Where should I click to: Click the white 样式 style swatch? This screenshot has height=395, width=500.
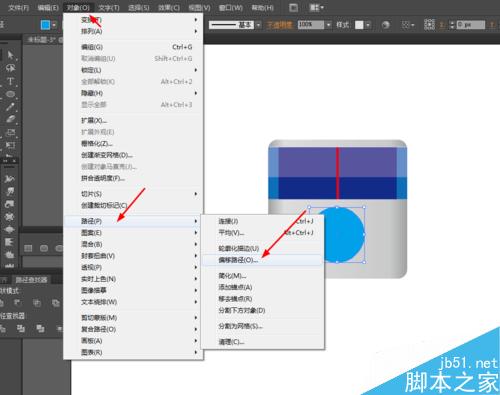(x=359, y=25)
